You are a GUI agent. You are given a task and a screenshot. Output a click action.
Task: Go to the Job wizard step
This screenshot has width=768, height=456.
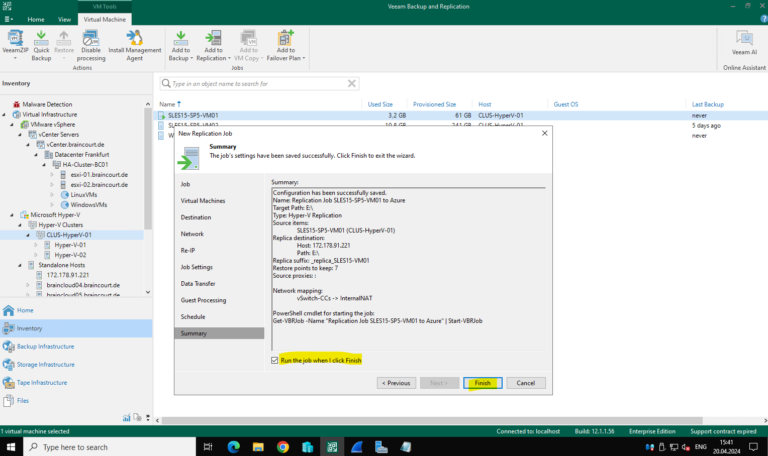[185, 184]
